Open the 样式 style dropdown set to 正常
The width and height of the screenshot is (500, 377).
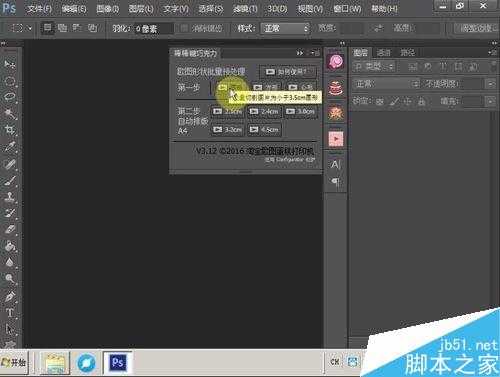[x=285, y=28]
